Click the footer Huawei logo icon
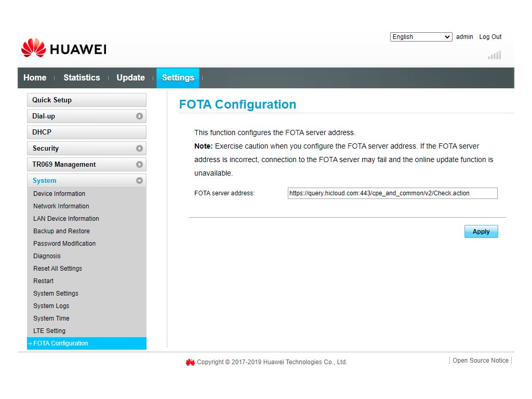The width and height of the screenshot is (532, 399). tap(190, 362)
